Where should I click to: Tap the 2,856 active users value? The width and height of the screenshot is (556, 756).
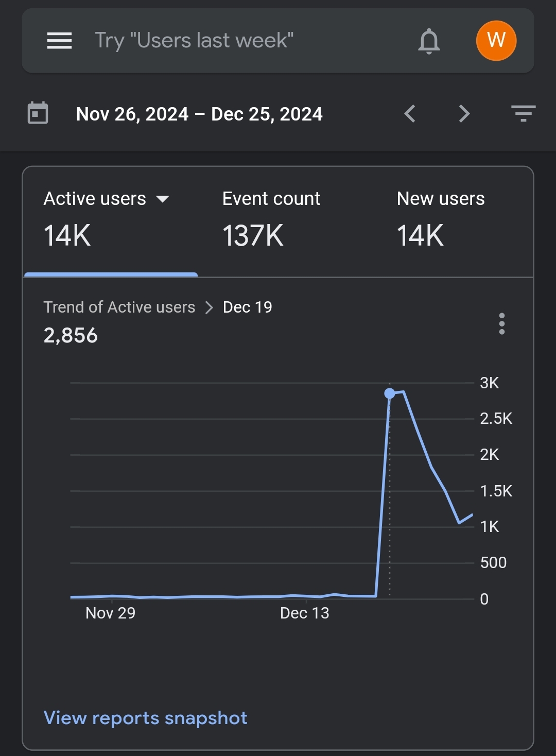pos(71,336)
